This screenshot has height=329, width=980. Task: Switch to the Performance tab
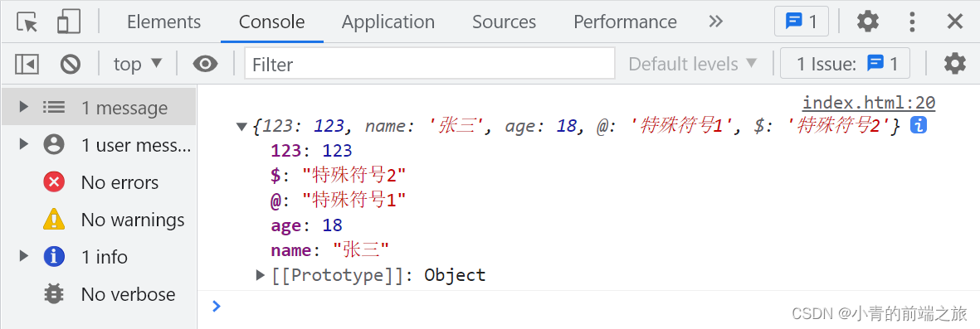point(625,22)
